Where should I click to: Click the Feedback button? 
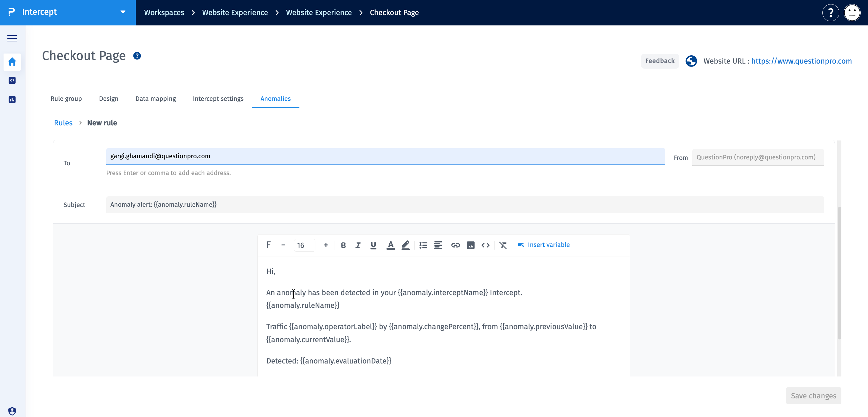[659, 61]
